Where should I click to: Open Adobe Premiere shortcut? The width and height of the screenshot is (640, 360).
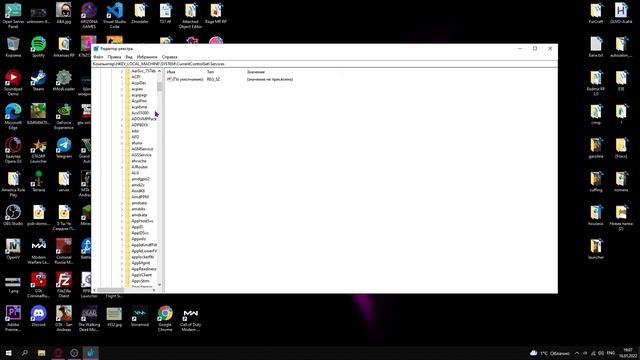pos(13,318)
